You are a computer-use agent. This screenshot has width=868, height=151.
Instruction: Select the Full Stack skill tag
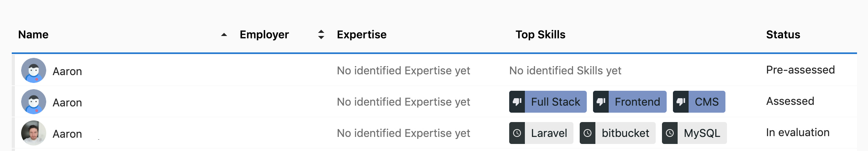pyautogui.click(x=548, y=102)
